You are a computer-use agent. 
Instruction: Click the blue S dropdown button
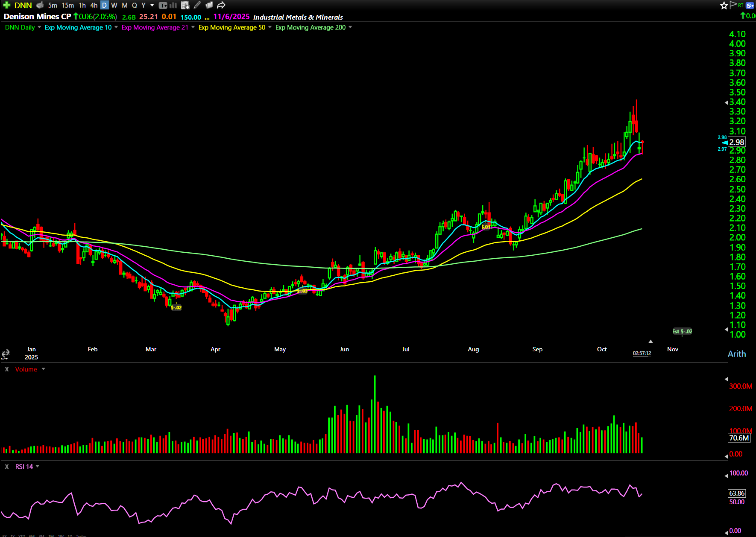coord(750,5)
